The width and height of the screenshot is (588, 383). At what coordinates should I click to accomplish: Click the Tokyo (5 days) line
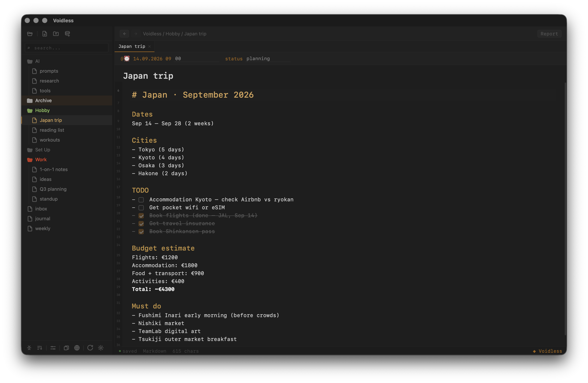(158, 149)
